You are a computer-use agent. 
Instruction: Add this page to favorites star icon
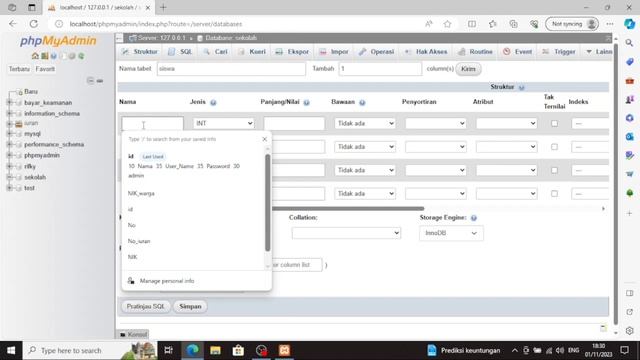(x=447, y=24)
